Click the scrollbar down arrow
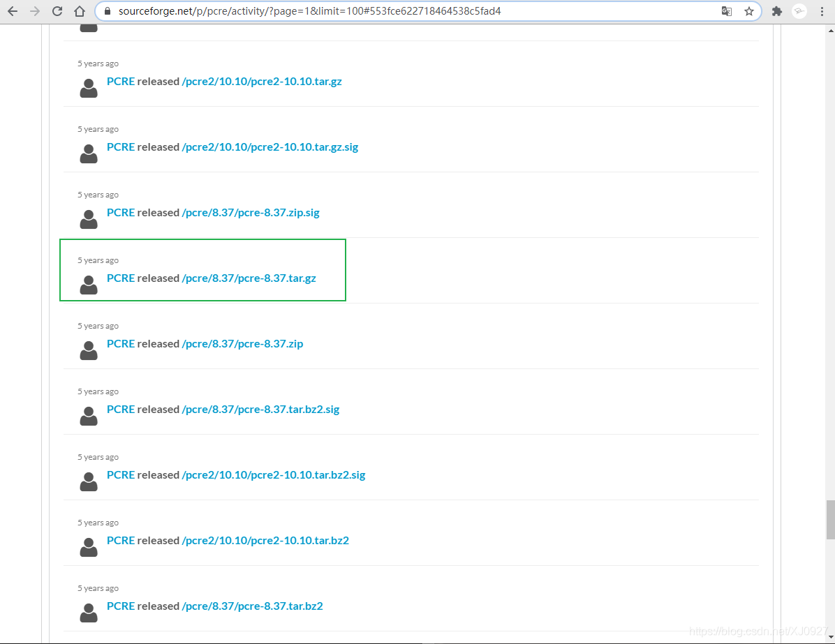This screenshot has height=644, width=835. 831,637
